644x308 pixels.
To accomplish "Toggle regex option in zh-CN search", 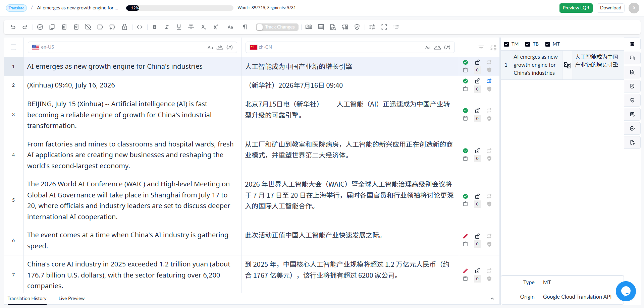I will click(x=447, y=48).
